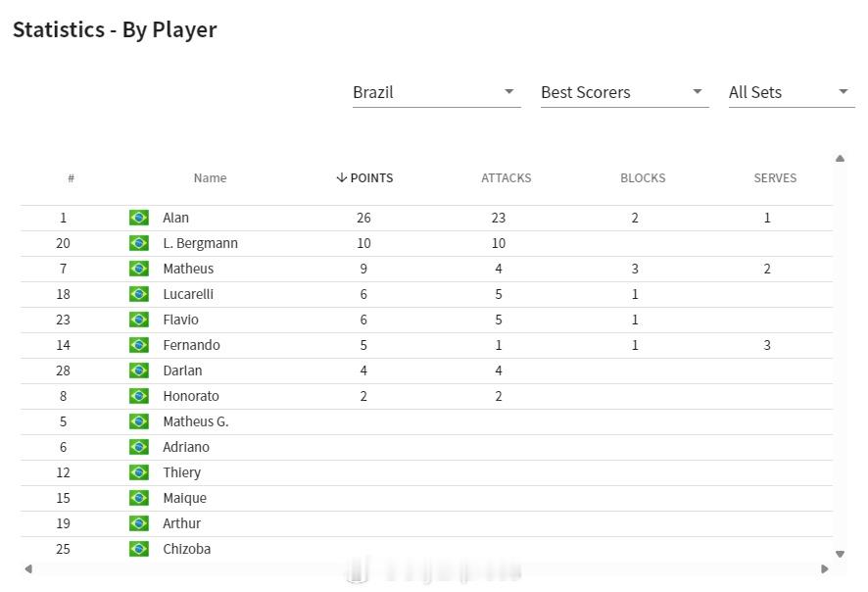Click the scroll left arrow below table
Image resolution: width=868 pixels, height=592 pixels.
pos(28,568)
